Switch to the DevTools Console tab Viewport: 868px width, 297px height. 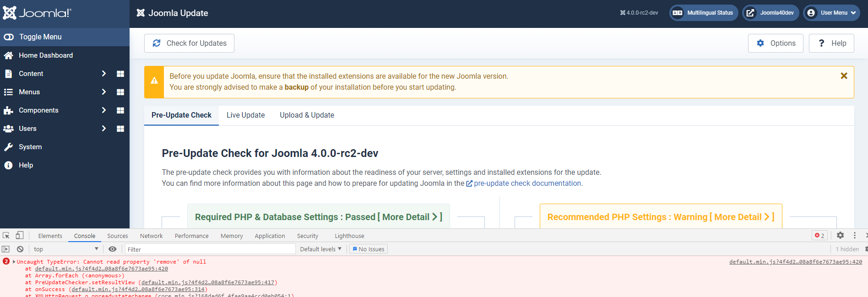pyautogui.click(x=85, y=236)
